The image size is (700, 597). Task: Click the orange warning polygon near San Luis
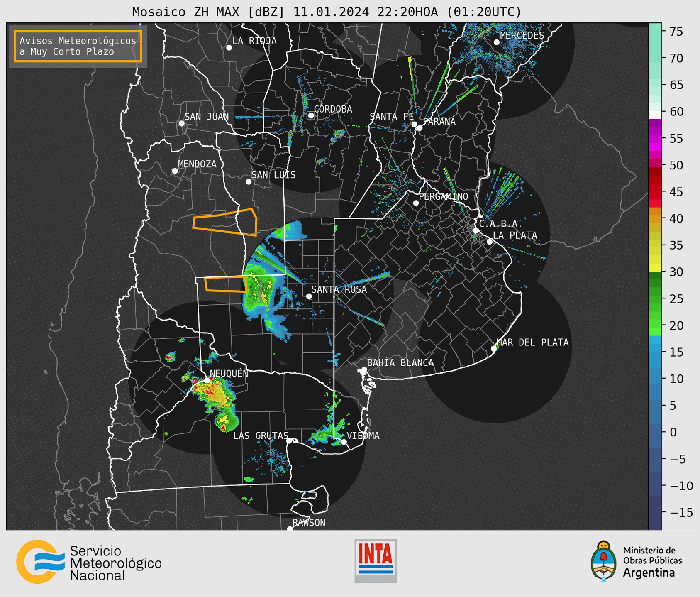(225, 222)
